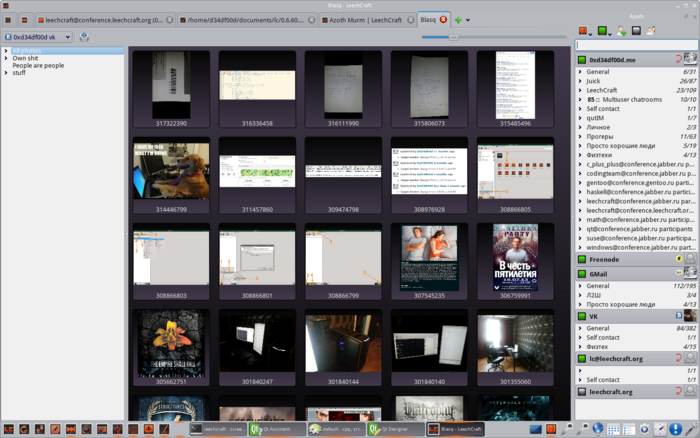Screen dimensions: 700x438
Task: Select the Own shit album
Action: pyautogui.click(x=26, y=58)
